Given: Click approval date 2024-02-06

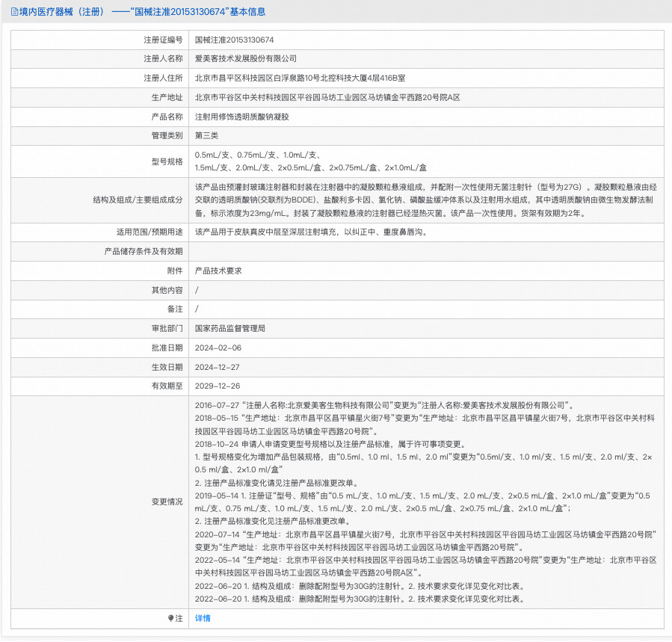Looking at the screenshot, I should [218, 348].
